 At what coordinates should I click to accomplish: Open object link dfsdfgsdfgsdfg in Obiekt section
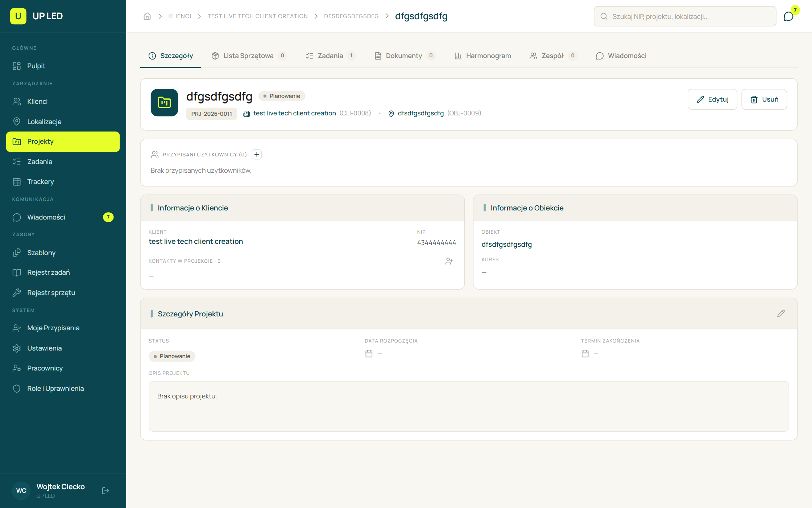[506, 244]
